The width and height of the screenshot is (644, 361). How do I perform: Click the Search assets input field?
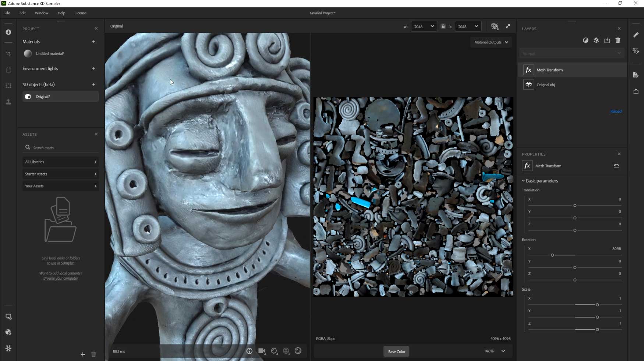point(61,148)
